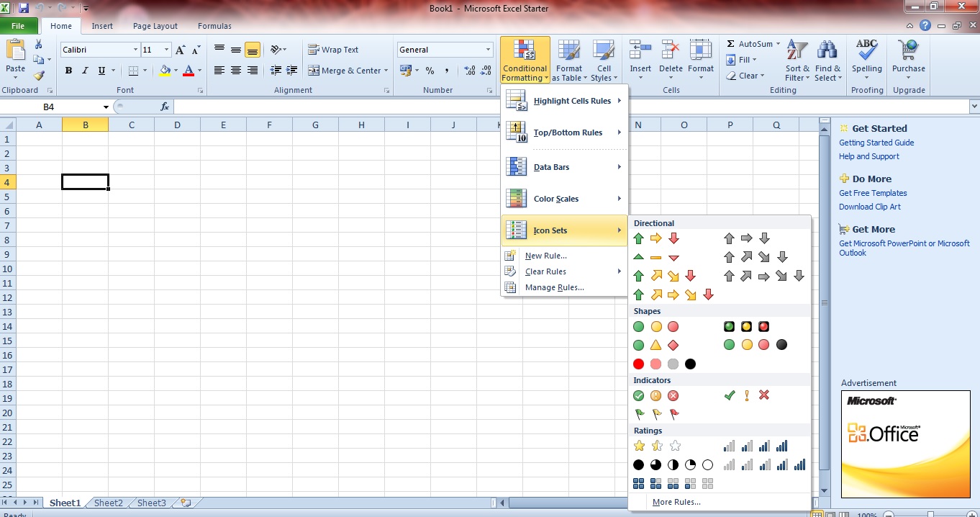Select the 3 traffic lights rimmed icon set
Viewport: 980px width, 517px height.
(x=746, y=327)
